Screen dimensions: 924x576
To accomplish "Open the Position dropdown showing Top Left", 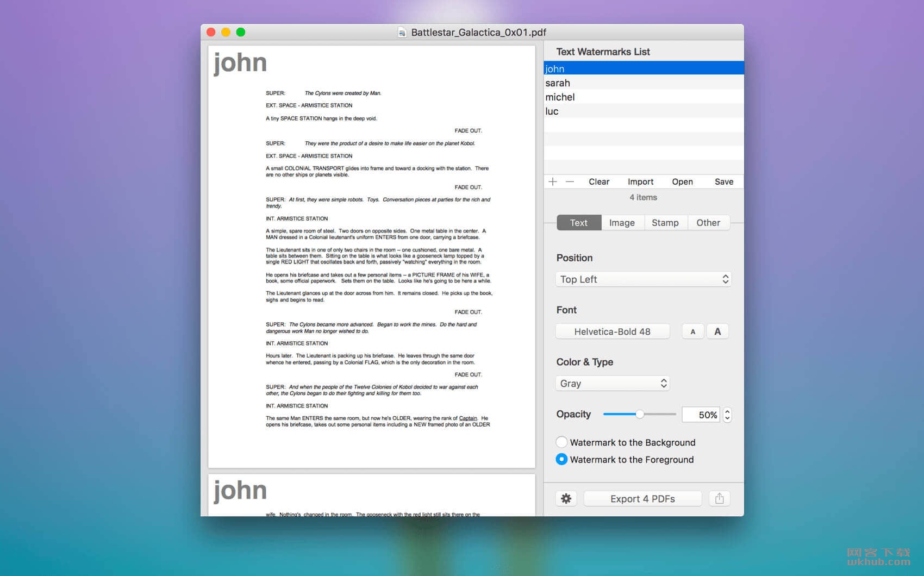I will (x=644, y=279).
